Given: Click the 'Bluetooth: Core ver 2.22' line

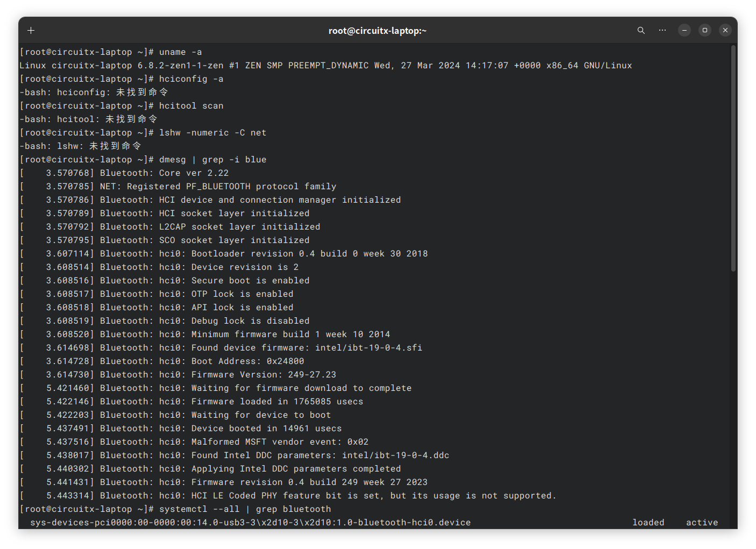Looking at the screenshot, I should 164,173.
